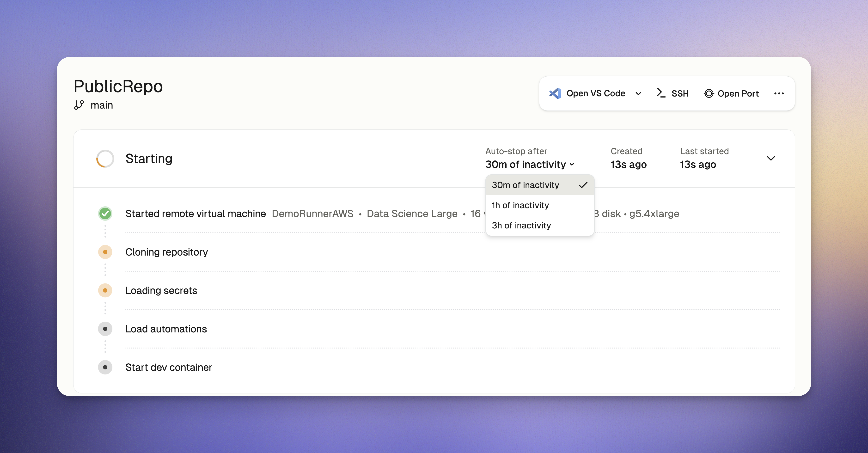Click orange status dot for Loading secrets
The width and height of the screenshot is (868, 453).
point(105,291)
